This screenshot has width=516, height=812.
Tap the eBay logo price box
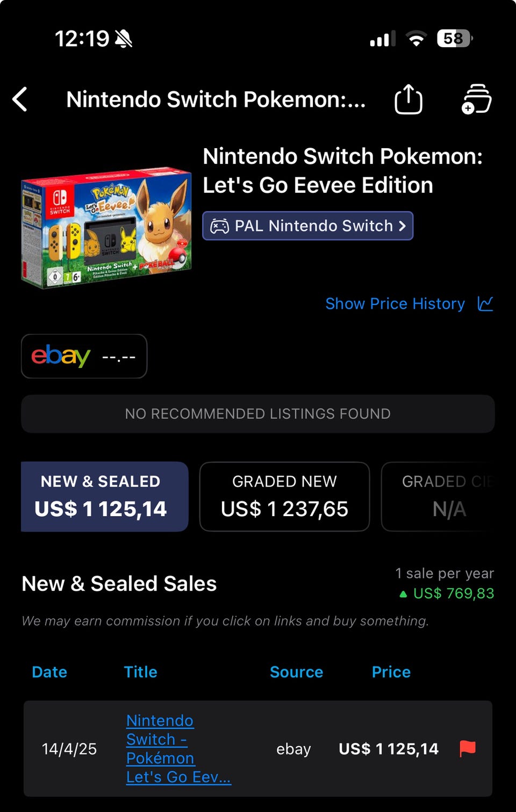[84, 356]
